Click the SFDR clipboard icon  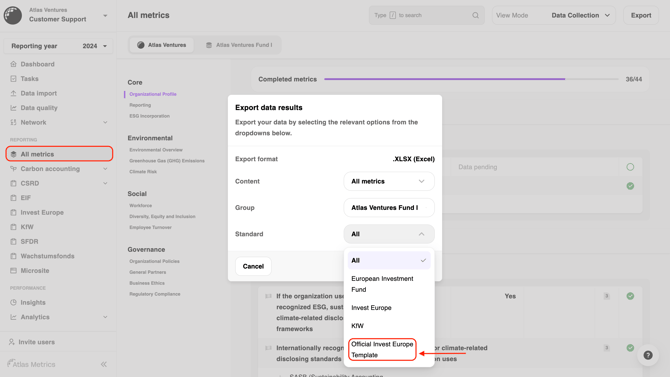point(13,242)
